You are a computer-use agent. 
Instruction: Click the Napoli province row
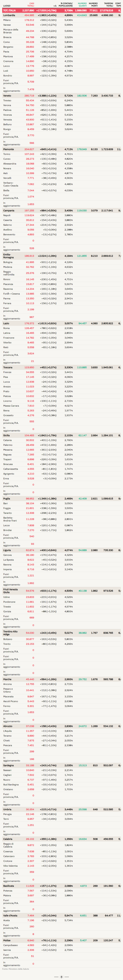coord(7,215)
